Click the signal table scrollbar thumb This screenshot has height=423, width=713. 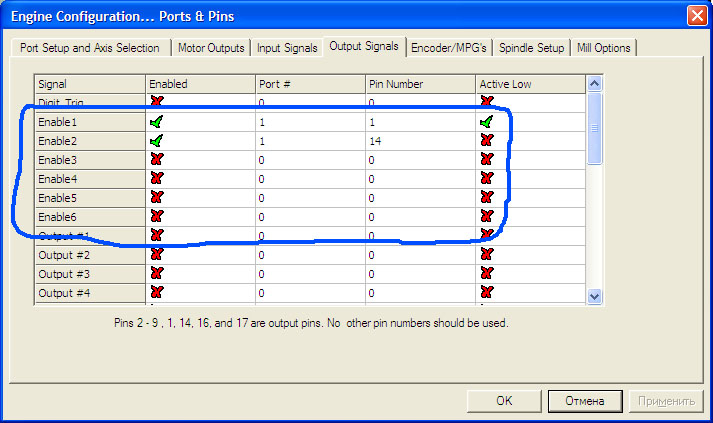594,128
